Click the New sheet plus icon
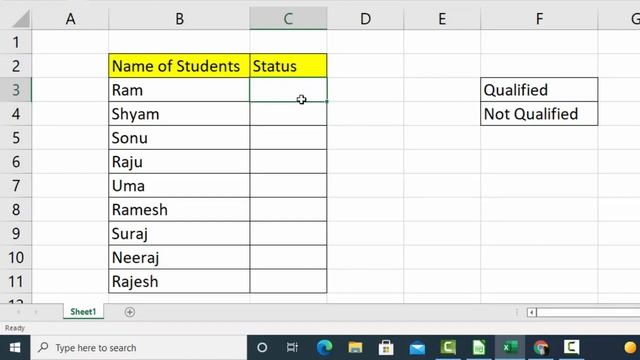Viewport: 640px width, 360px height. point(130,312)
